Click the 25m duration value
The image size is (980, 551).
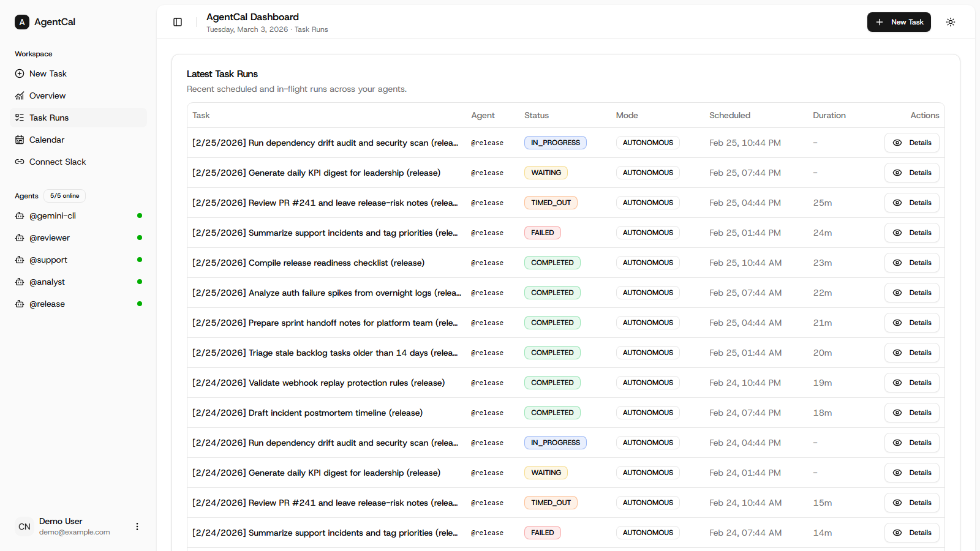(x=823, y=203)
